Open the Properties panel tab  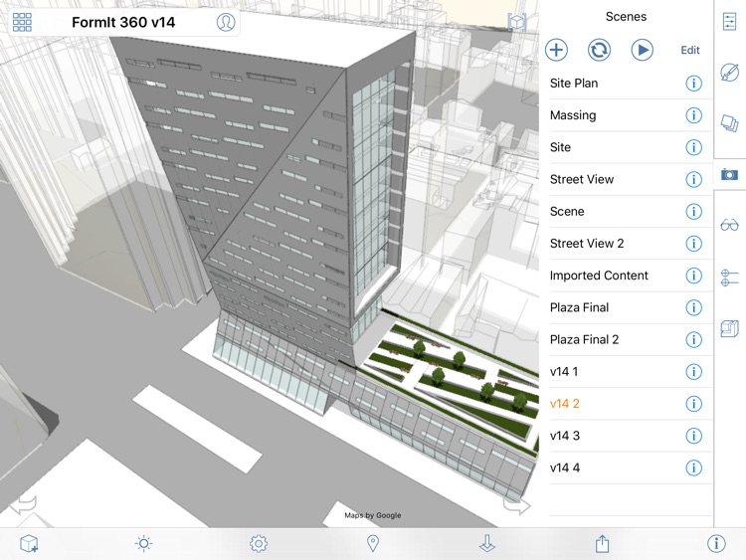[x=729, y=22]
